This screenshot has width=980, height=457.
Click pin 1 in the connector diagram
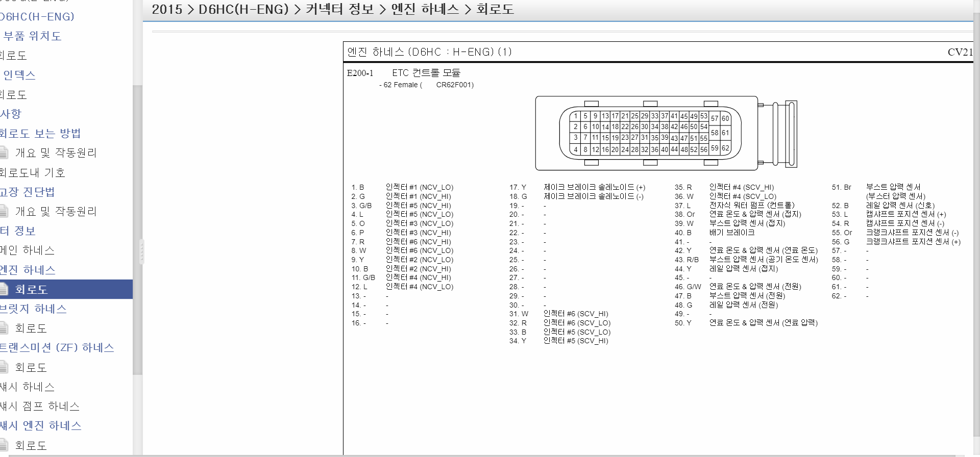[x=576, y=116]
